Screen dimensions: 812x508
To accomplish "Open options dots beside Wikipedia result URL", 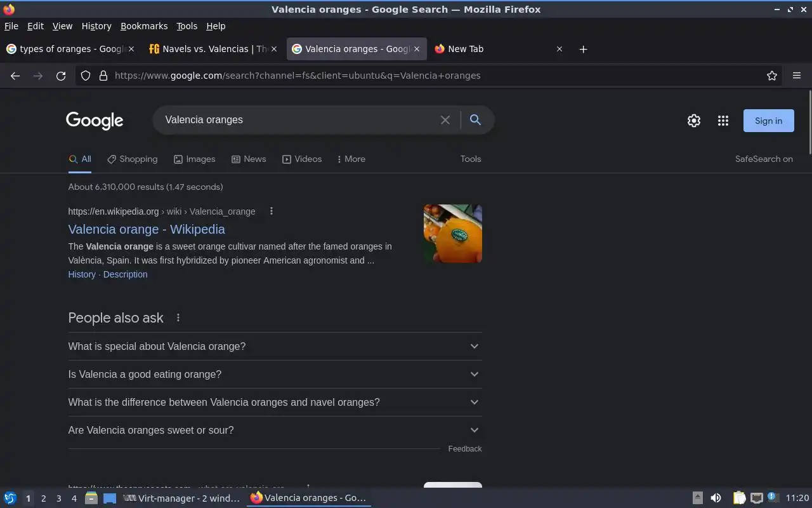I will click(x=272, y=211).
